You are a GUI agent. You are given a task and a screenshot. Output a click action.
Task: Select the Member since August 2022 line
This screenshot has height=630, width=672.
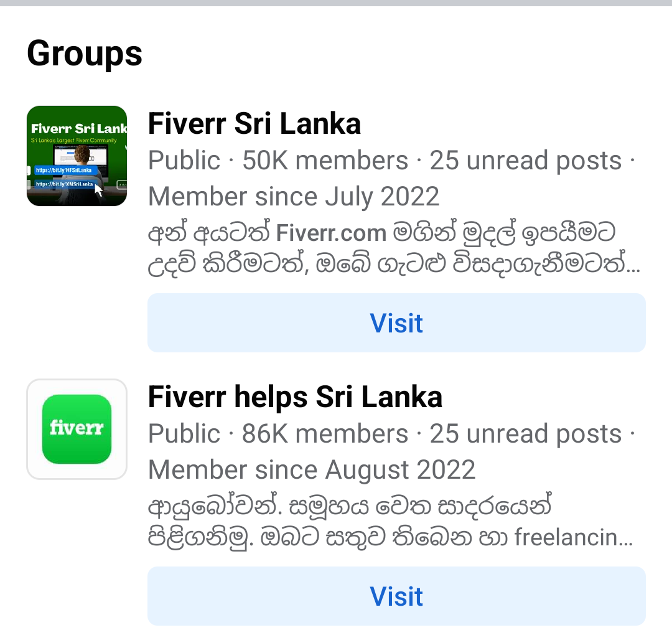(312, 470)
